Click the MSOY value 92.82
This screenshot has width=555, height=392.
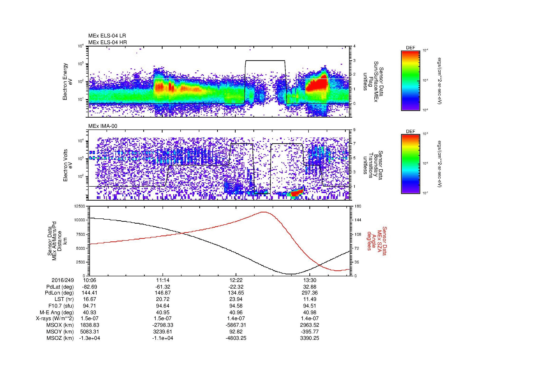tap(236, 332)
